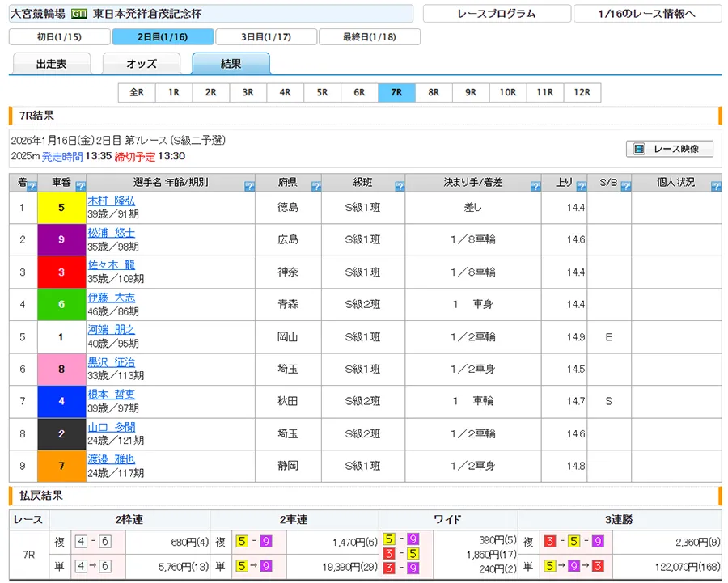Click 1/16のレース情報へ button

pos(647,14)
